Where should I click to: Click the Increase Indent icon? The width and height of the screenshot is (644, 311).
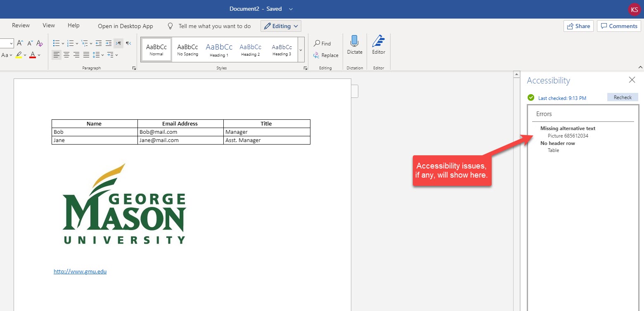click(x=108, y=43)
